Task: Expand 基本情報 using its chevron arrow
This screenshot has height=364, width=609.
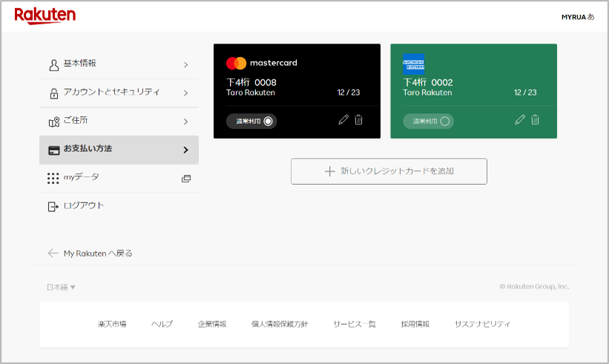Action: [185, 64]
